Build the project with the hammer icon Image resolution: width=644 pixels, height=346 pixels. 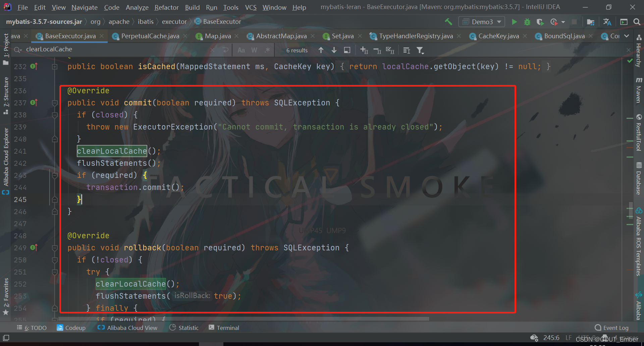pyautogui.click(x=448, y=22)
